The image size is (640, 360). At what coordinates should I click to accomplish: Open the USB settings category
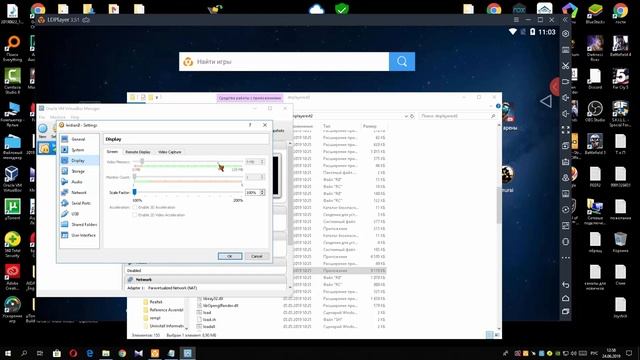(x=79, y=213)
